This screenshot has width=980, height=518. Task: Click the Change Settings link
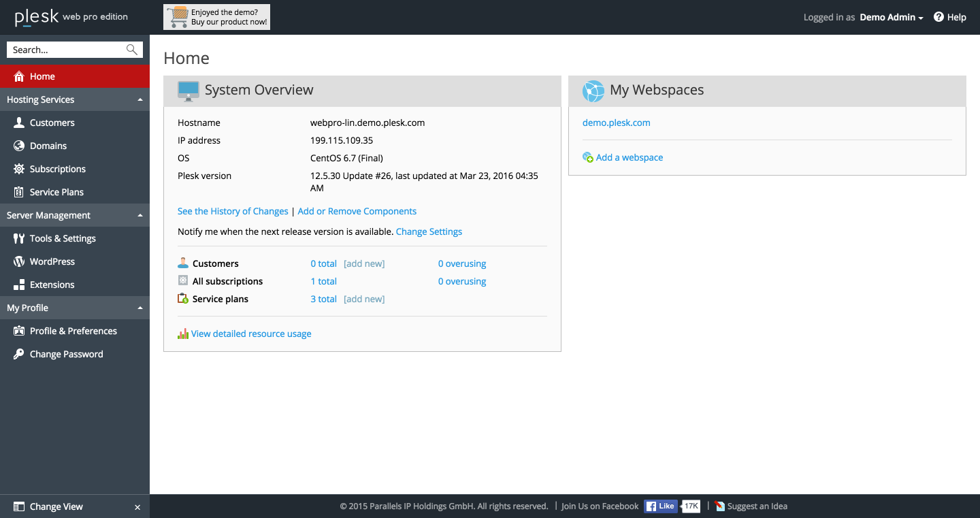[429, 231]
